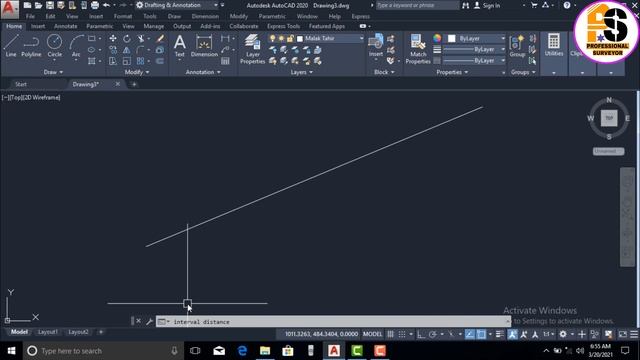Switch to the Layout1 tab
This screenshot has height=360, width=640.
(x=48, y=332)
